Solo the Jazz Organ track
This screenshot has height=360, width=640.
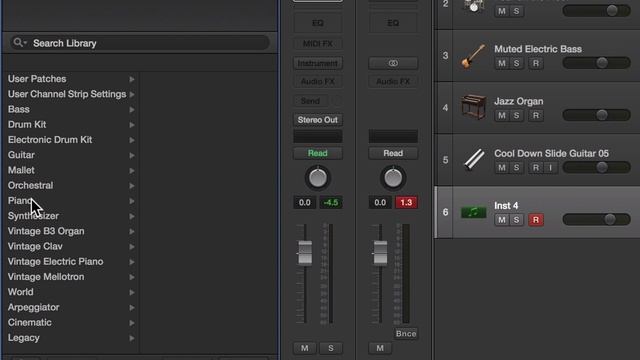[516, 116]
